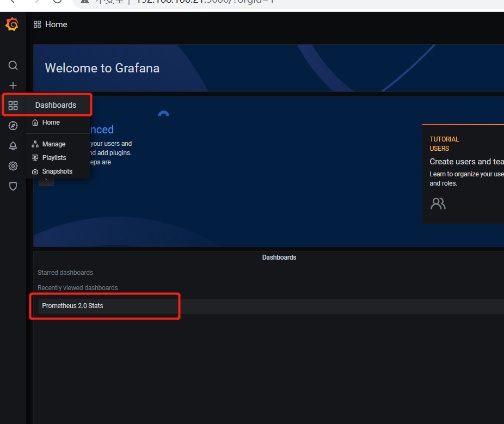Click the Starred dashboards label
Image resolution: width=504 pixels, height=424 pixels.
pos(65,273)
